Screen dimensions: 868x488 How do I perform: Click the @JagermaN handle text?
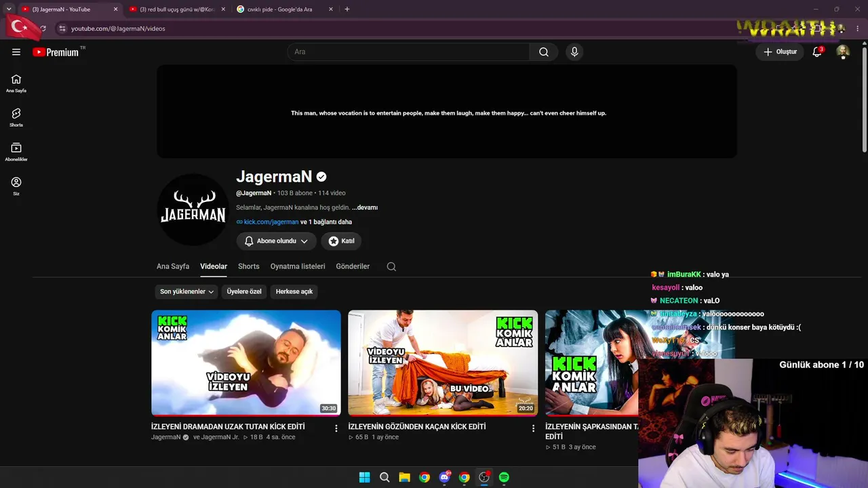[x=254, y=193]
